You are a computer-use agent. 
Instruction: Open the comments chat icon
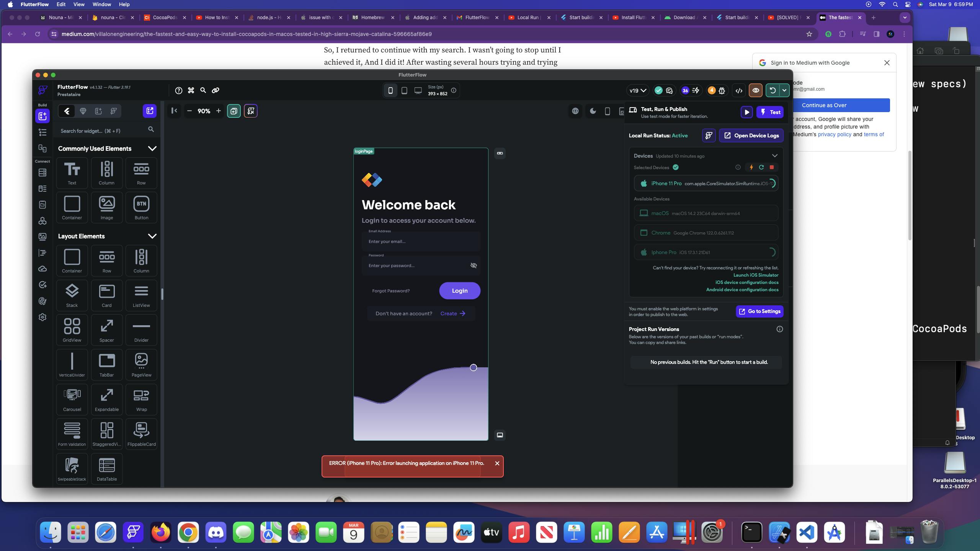pyautogui.click(x=669, y=91)
